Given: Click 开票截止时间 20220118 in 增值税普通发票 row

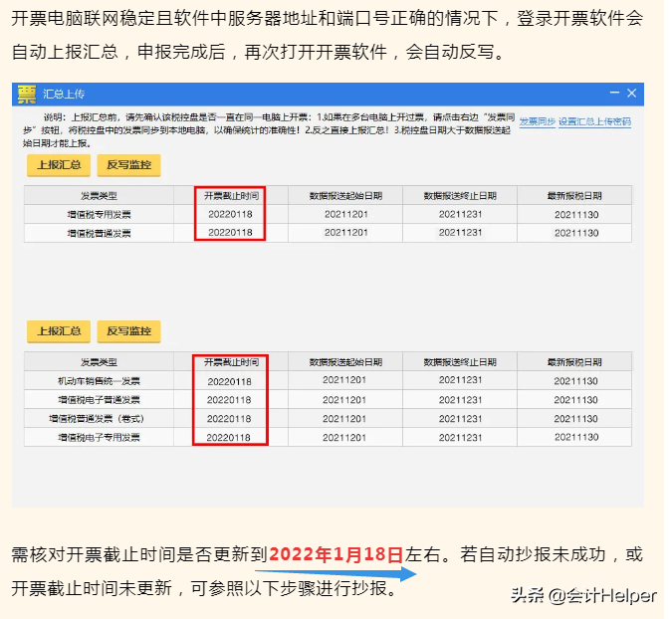Looking at the screenshot, I should (x=230, y=233).
